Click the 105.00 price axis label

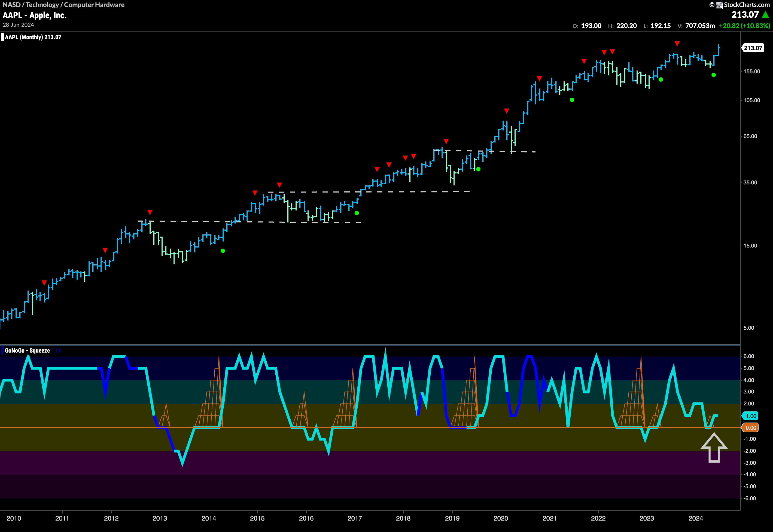click(752, 100)
